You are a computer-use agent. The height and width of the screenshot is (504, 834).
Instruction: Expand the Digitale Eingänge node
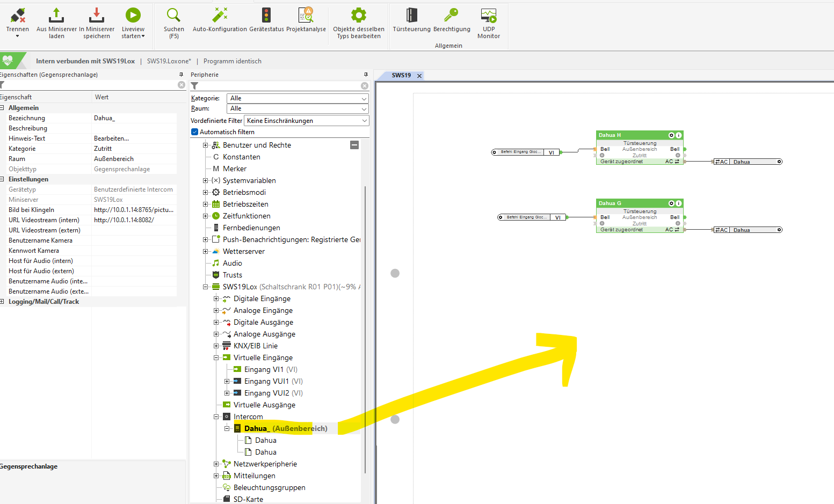(x=216, y=298)
